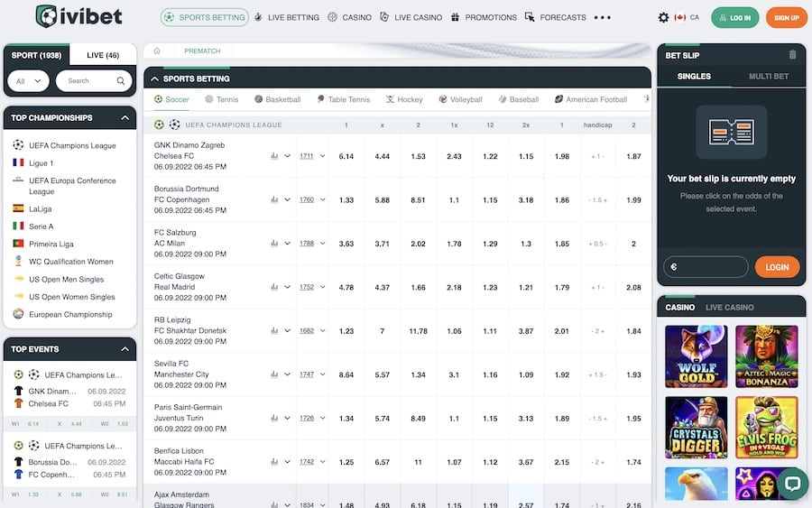Select the Basketball sport tab

point(278,99)
